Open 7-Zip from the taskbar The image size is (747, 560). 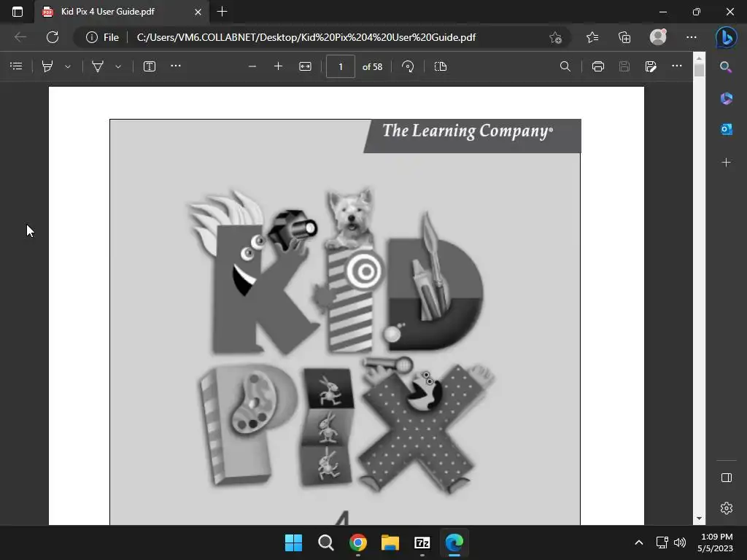pyautogui.click(x=422, y=542)
